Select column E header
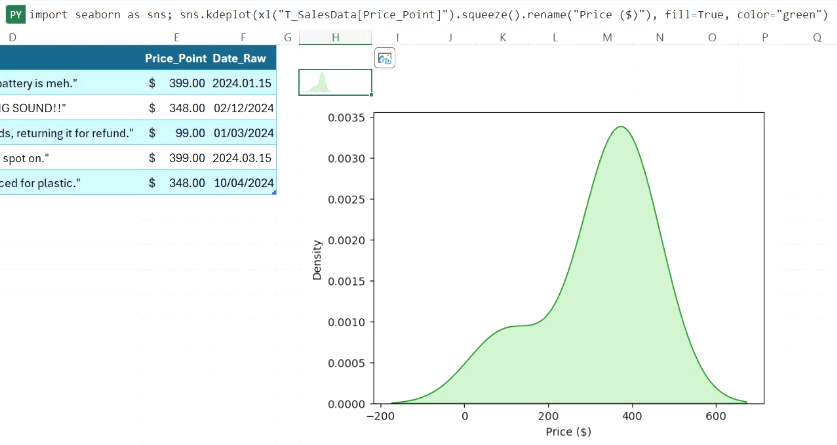 pos(176,37)
